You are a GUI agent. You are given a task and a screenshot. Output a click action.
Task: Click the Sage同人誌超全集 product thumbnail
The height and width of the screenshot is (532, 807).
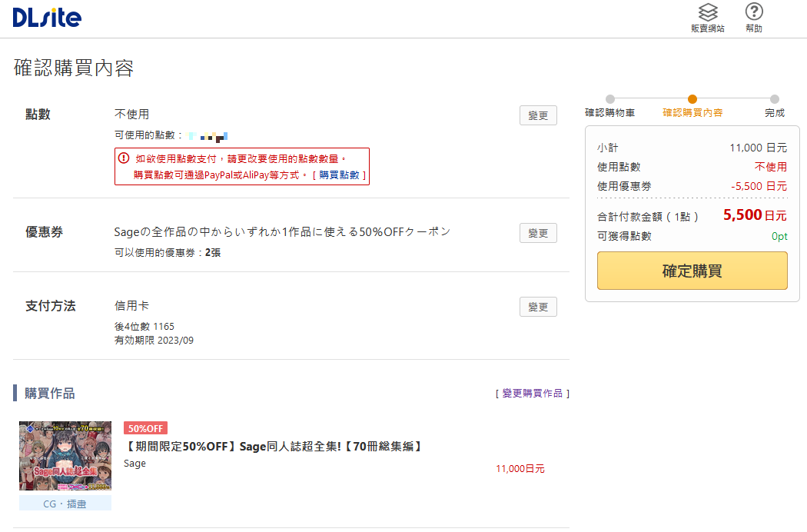(x=65, y=455)
